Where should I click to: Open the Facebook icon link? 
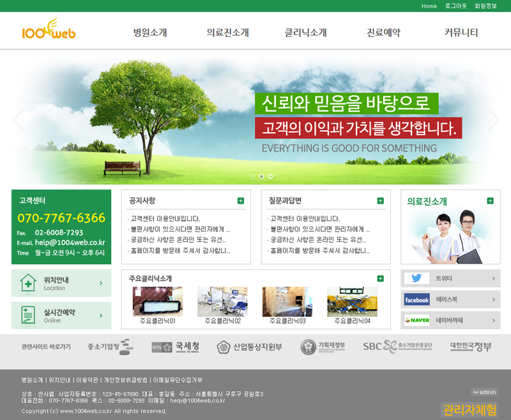416,299
